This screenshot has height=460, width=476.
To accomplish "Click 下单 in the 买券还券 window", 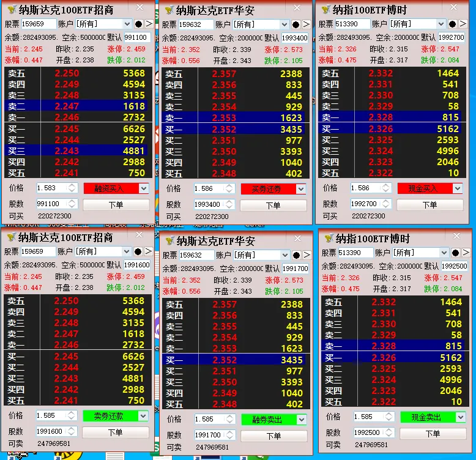I will [273, 206].
